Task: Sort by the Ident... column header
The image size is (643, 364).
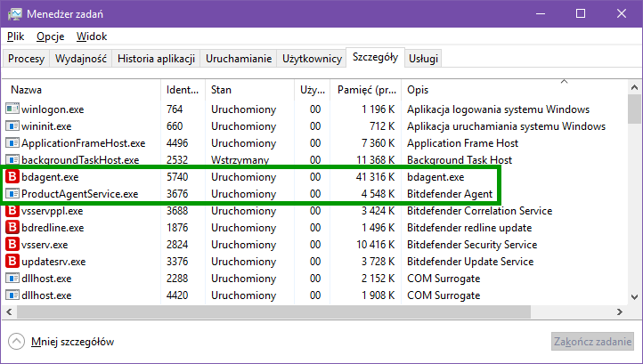Action: [x=183, y=90]
